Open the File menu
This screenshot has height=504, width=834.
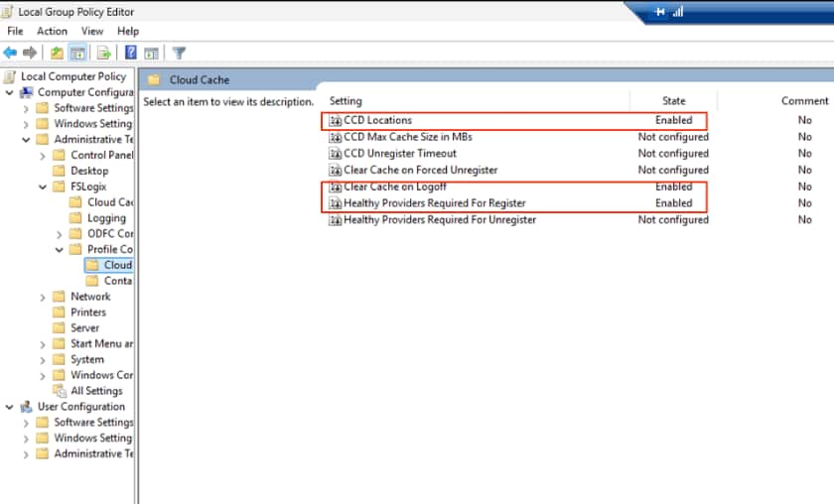pyautogui.click(x=16, y=32)
